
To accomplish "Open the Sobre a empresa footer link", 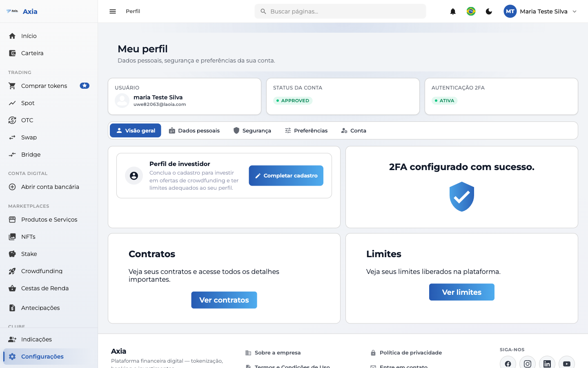I will point(273,352).
